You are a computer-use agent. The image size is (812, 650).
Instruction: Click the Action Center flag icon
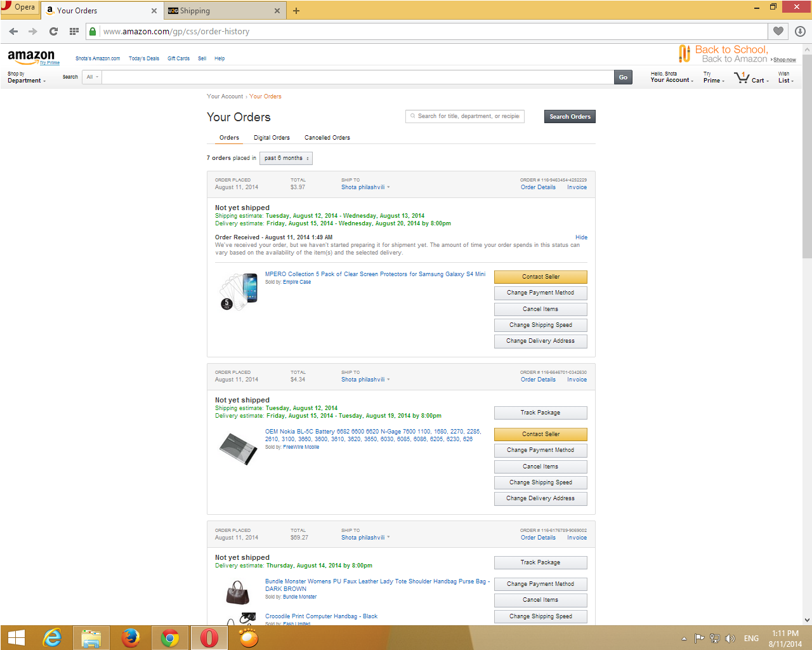(699, 639)
